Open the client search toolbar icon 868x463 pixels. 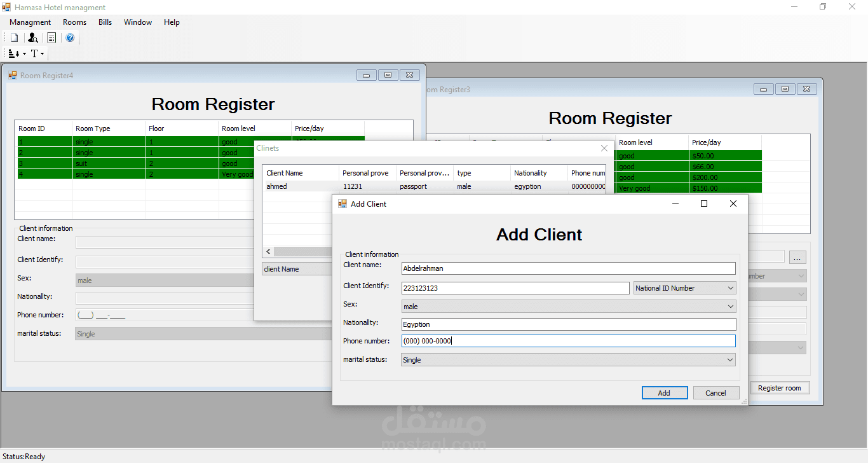click(33, 38)
